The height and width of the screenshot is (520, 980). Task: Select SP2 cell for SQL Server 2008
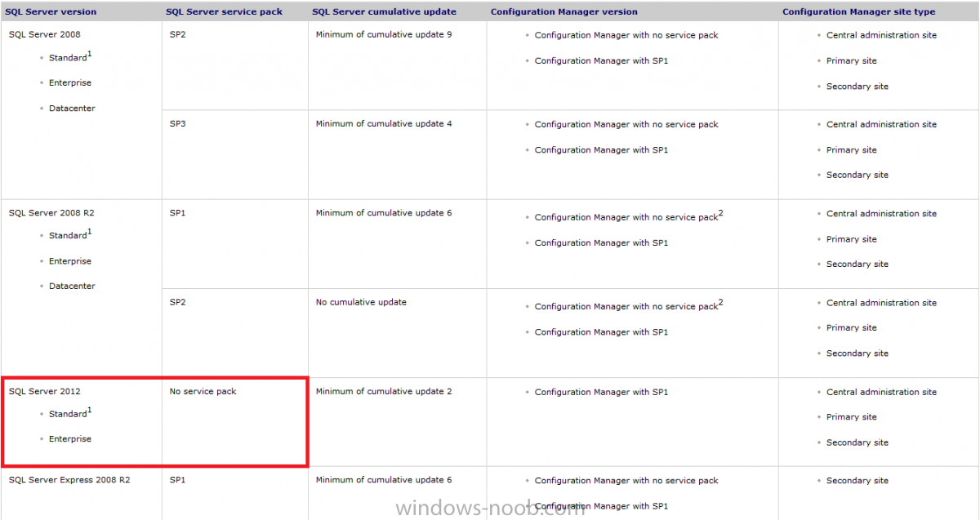[x=178, y=34]
